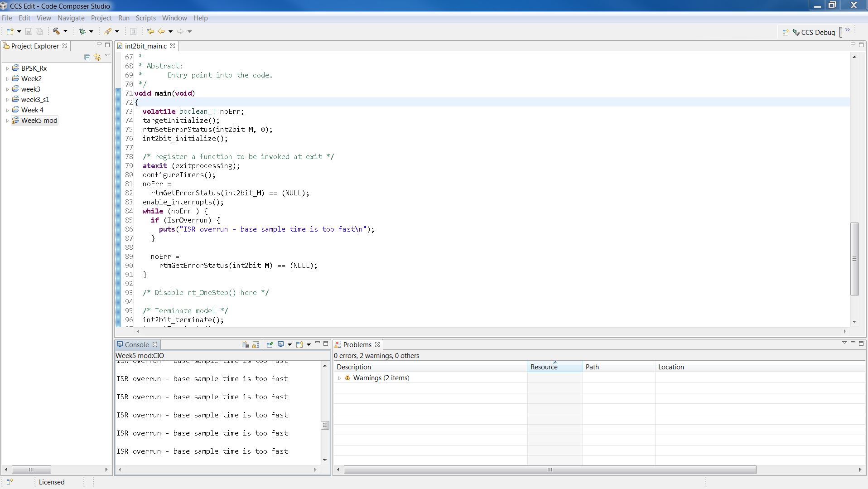Toggle Link with Editor in Project Explorer

(x=97, y=57)
